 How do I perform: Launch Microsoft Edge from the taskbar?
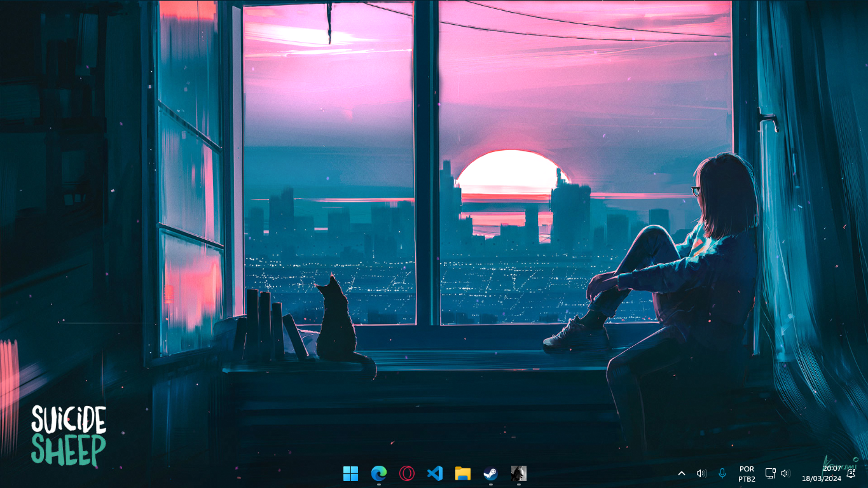click(x=379, y=473)
